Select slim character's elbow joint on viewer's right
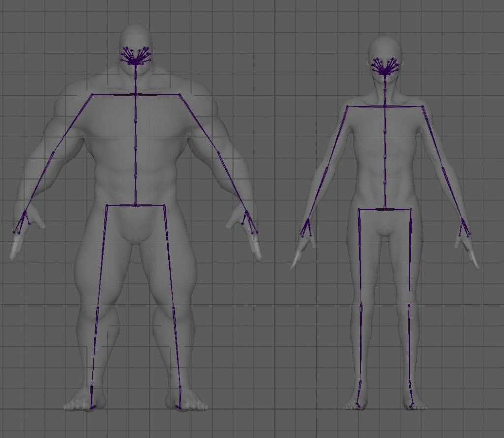504x438 pixels. 443,168
